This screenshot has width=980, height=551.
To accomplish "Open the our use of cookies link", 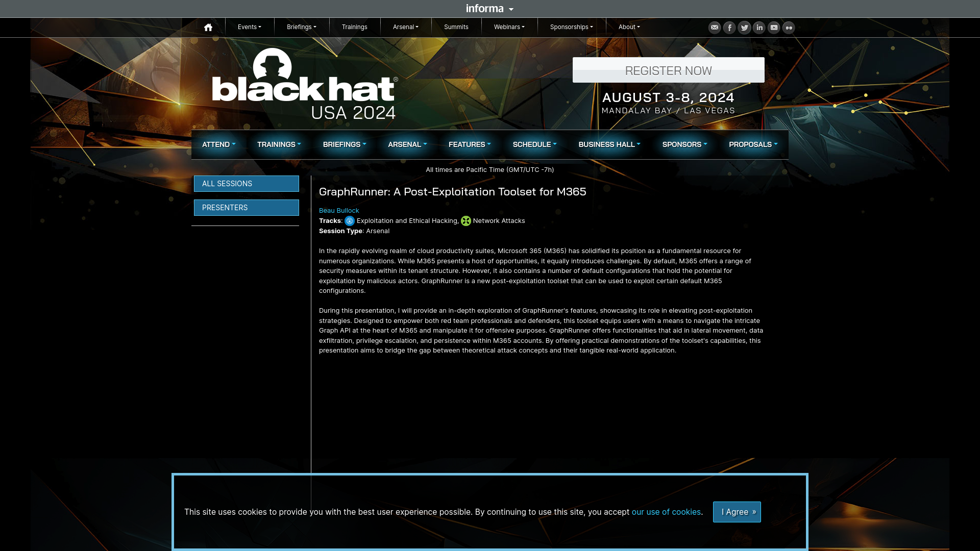I will click(x=666, y=512).
